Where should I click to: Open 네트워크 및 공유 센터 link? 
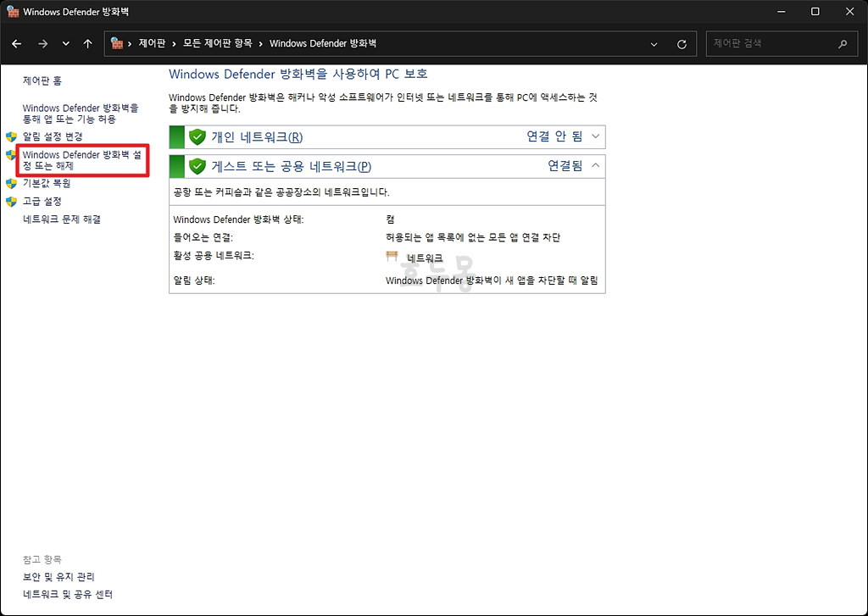pyautogui.click(x=68, y=595)
